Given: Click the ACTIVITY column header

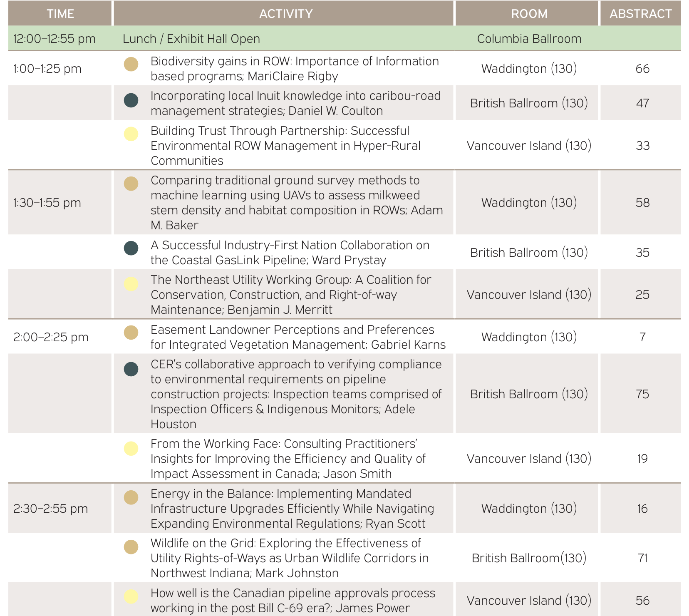Looking at the screenshot, I should point(285,14).
